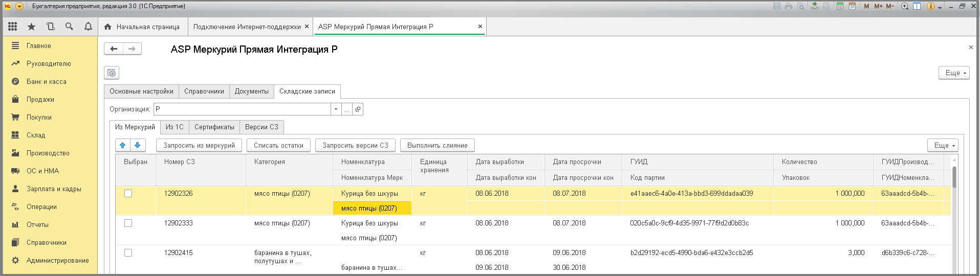Screen dimensions: 980x276
Task: Click the M+ memory add button
Action: (x=878, y=6)
